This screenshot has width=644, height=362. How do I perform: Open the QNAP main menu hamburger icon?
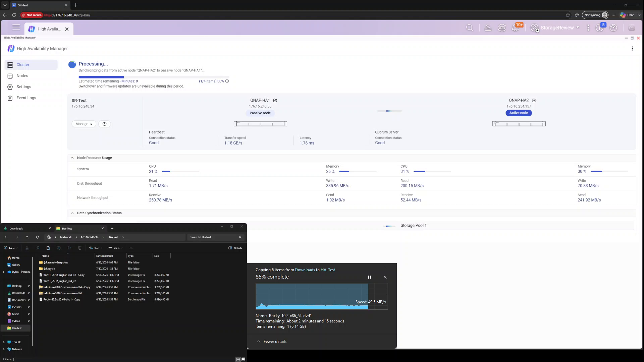pos(16,28)
